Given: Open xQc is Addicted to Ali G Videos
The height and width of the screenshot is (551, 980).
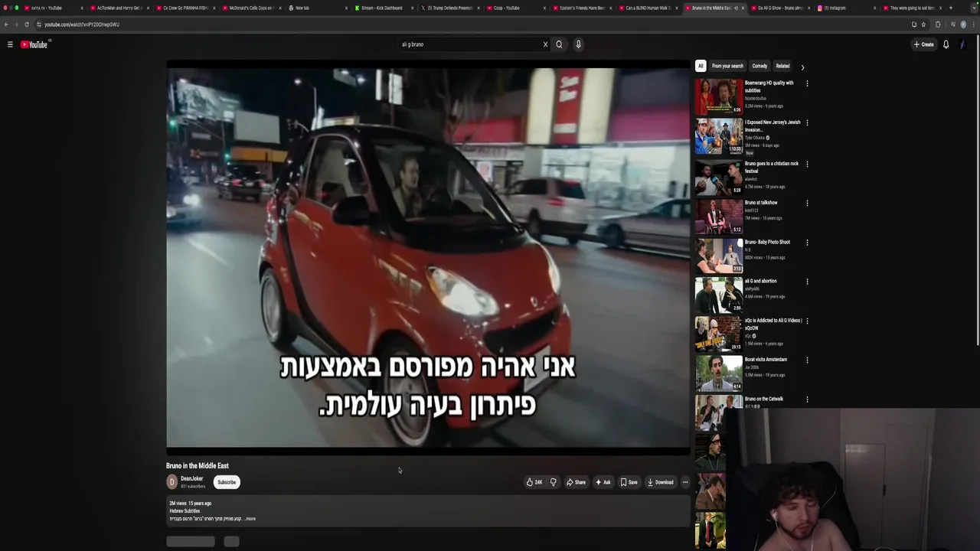Looking at the screenshot, I should point(773,324).
